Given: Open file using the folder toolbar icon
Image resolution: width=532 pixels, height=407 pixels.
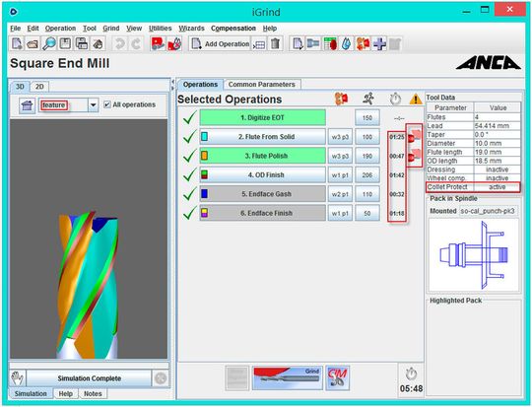Looking at the screenshot, I should pos(33,44).
